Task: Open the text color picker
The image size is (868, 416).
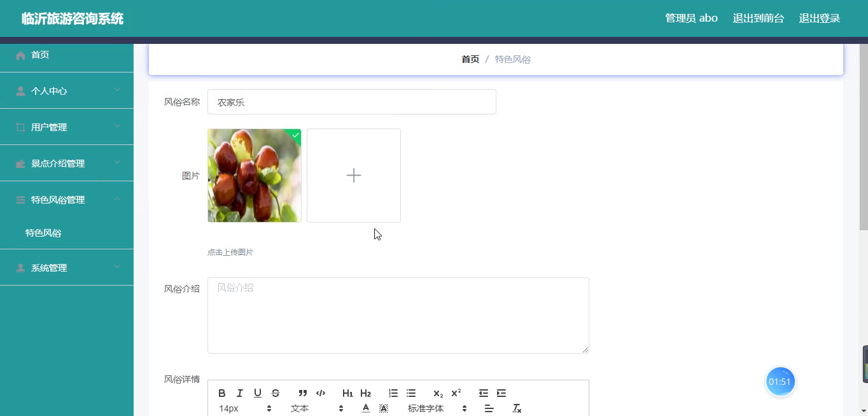Action: pos(366,408)
